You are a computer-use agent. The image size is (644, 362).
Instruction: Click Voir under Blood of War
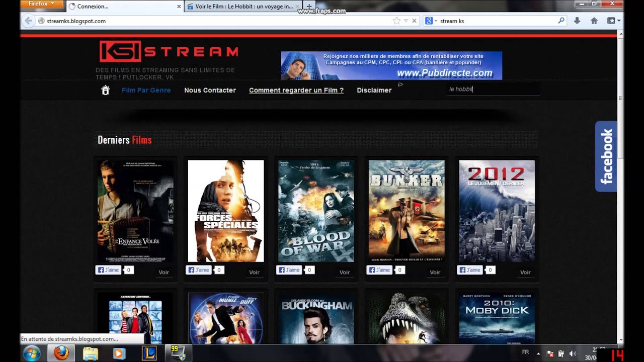(344, 272)
